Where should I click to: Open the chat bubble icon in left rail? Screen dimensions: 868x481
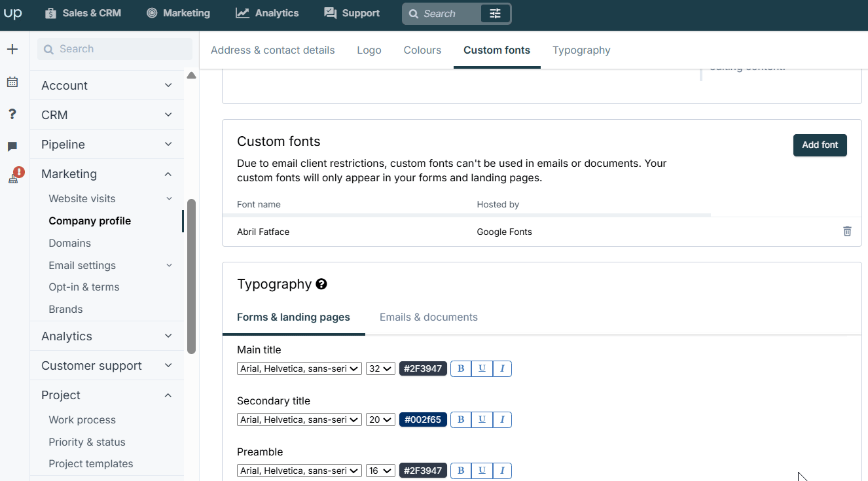click(12, 147)
